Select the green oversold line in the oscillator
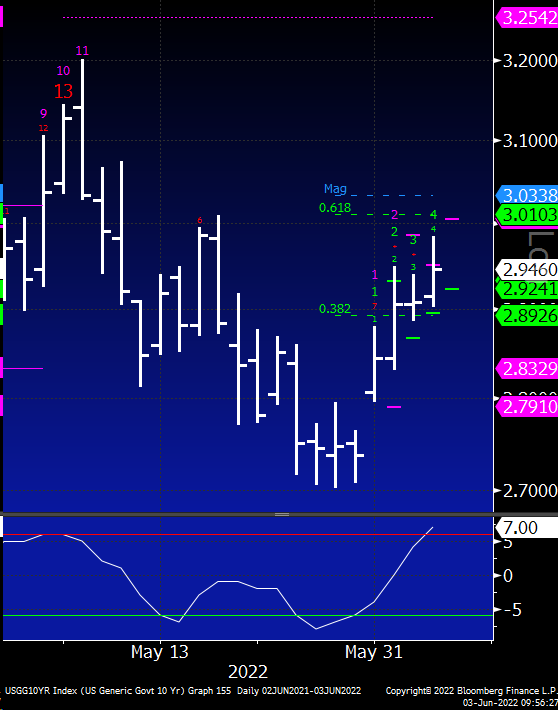558x710 pixels. (x=248, y=615)
